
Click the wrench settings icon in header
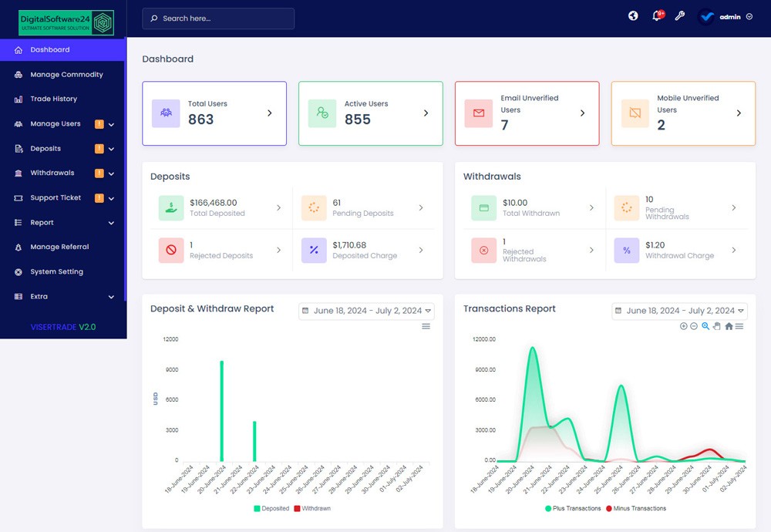click(x=679, y=16)
